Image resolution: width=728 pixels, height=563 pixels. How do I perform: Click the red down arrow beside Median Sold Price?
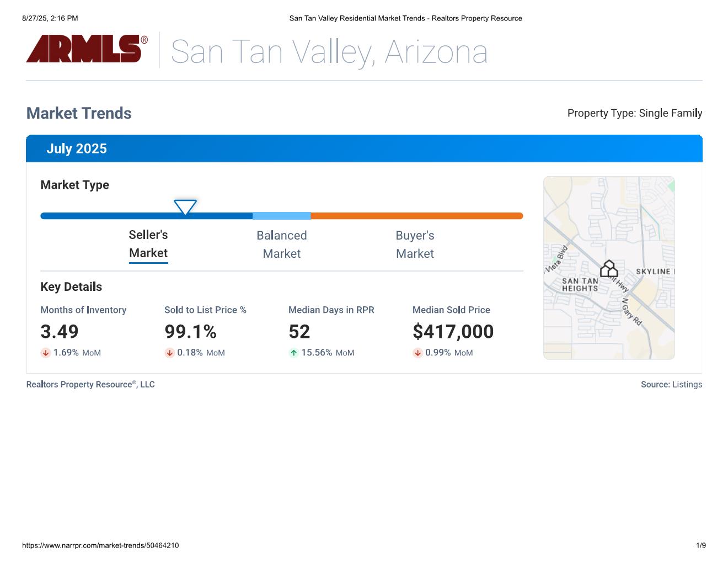click(418, 353)
